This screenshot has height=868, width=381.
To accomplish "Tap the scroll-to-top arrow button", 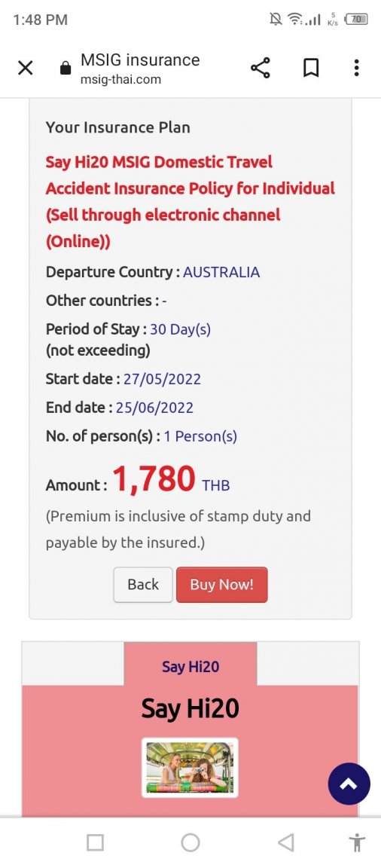I will [x=349, y=784].
